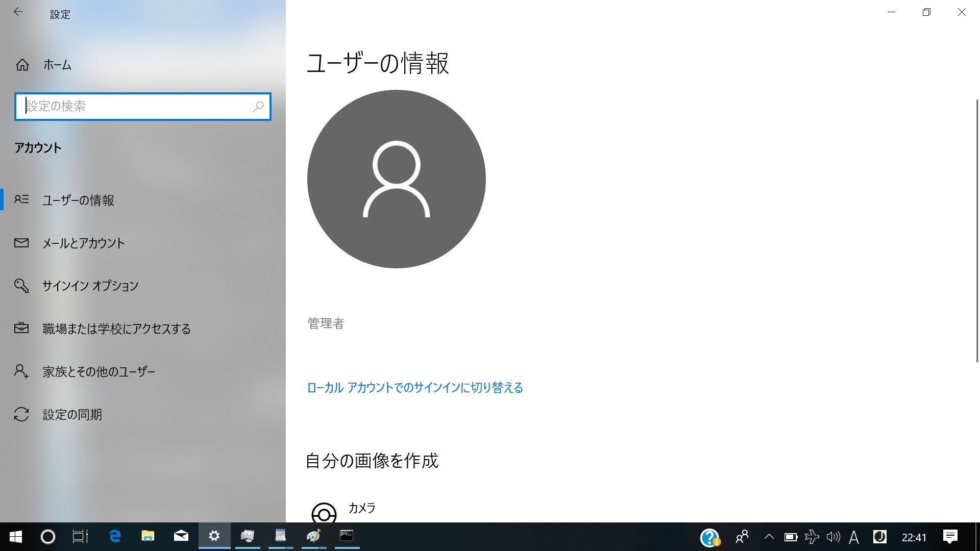Open the mail and accounts envelope icon

tap(21, 243)
